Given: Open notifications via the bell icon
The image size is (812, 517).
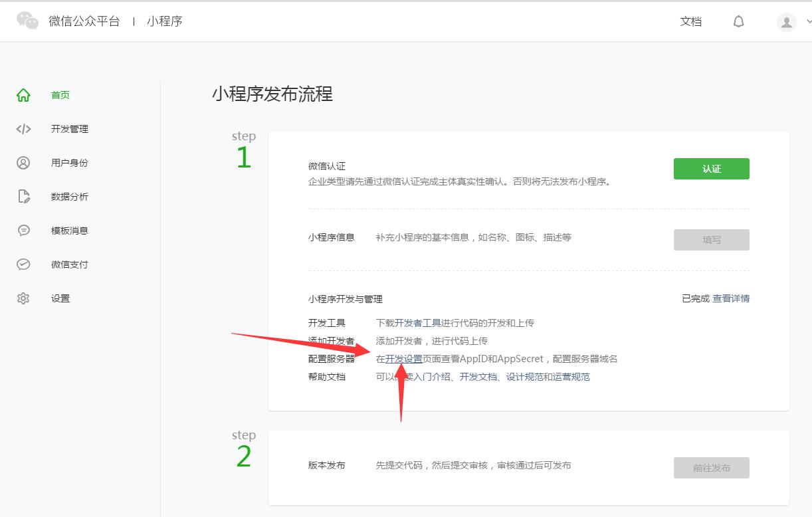Looking at the screenshot, I should [x=738, y=21].
